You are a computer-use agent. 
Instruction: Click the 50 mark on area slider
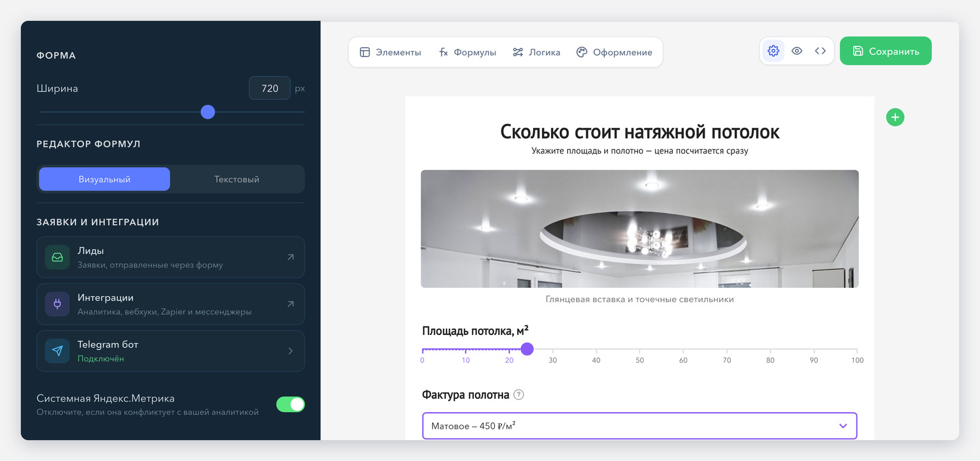coord(639,360)
